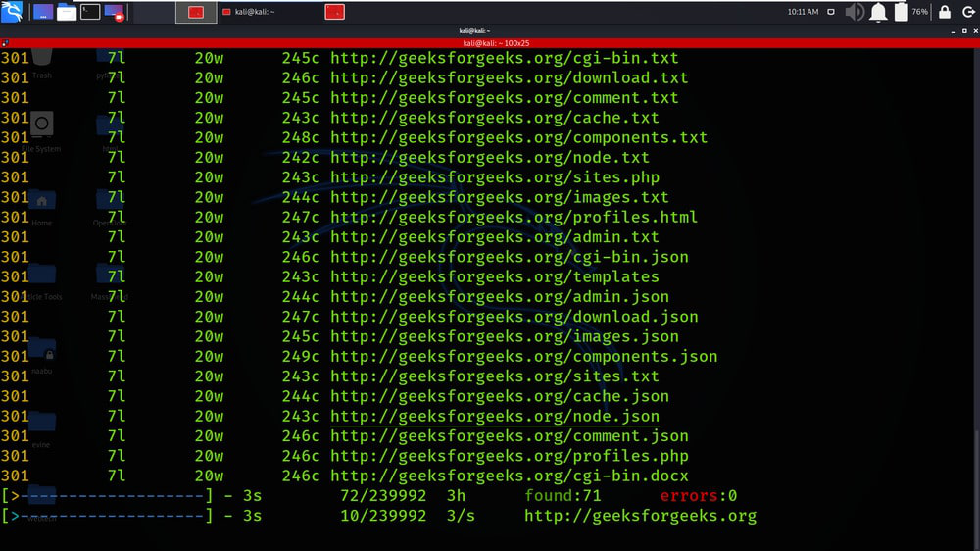Click the URL ending in sites.txt

pos(495,376)
